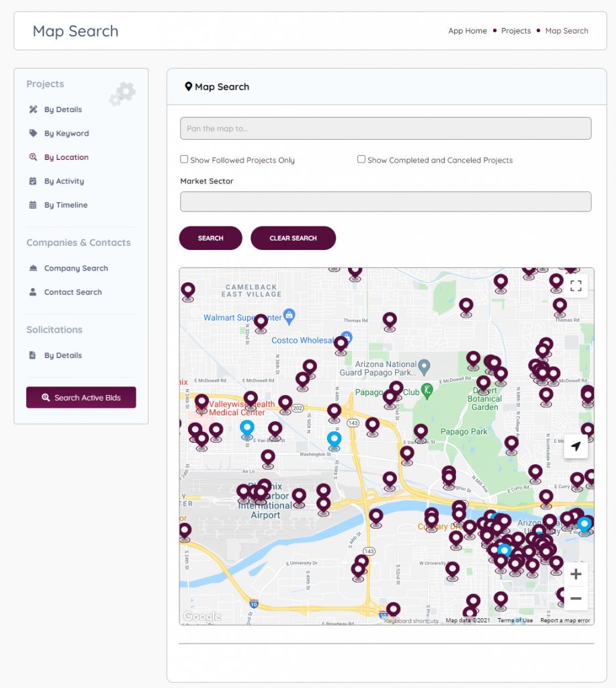Image resolution: width=616 pixels, height=688 pixels.
Task: Click the gears icon in Projects panel
Action: click(122, 94)
